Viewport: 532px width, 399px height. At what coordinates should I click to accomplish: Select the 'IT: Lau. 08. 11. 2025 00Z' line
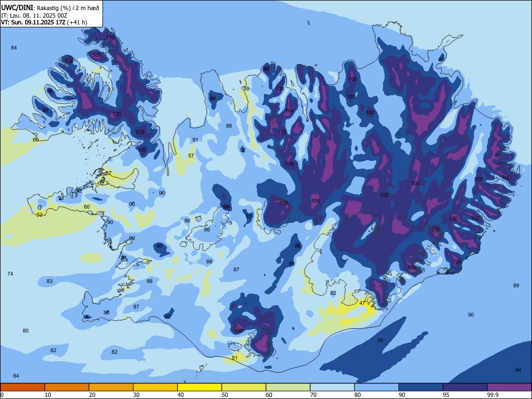tap(34, 15)
